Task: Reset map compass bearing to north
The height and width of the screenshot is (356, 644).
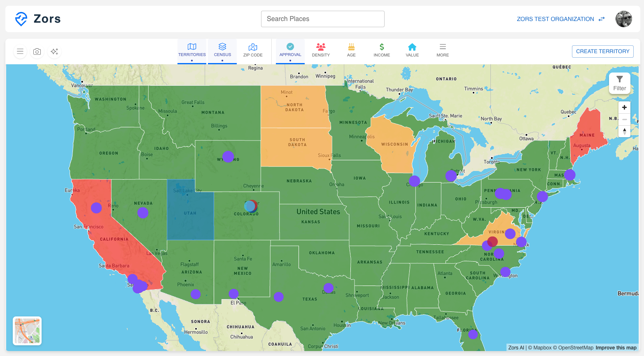Action: [x=624, y=131]
